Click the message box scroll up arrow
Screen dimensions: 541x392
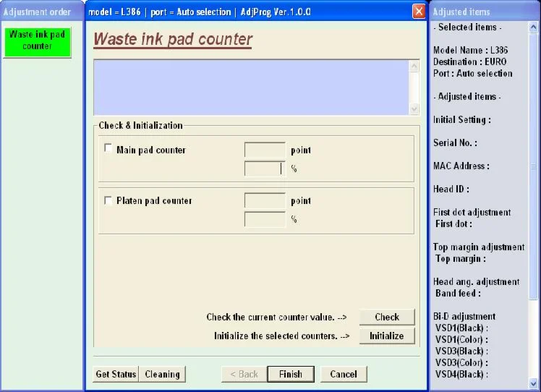coord(414,67)
